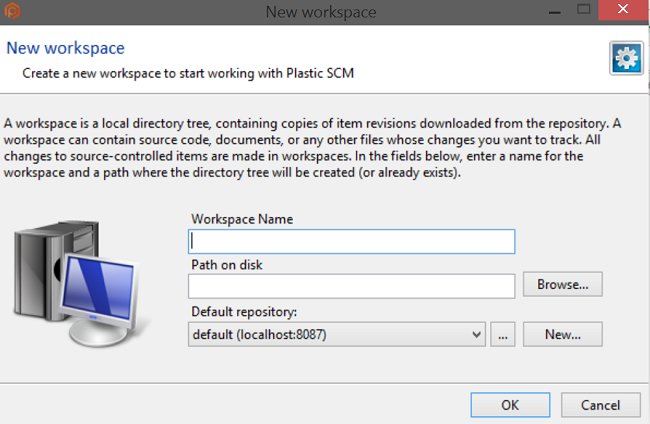Screen dimensions: 650x424
Task: Click the blue New workspace heading
Action: pos(65,48)
